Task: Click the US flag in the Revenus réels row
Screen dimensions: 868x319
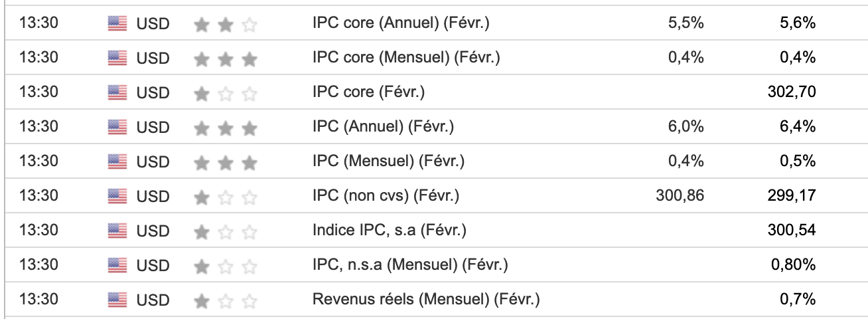Action: click(117, 300)
